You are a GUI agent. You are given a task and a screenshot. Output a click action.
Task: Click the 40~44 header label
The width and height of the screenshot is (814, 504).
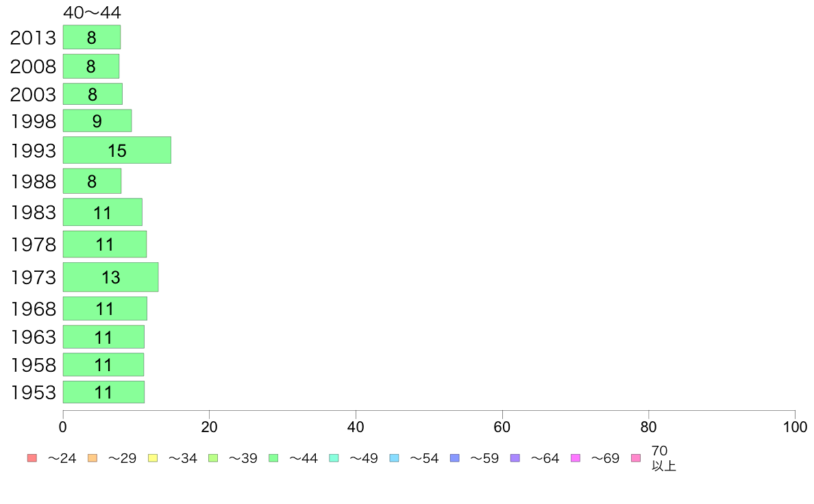92,12
